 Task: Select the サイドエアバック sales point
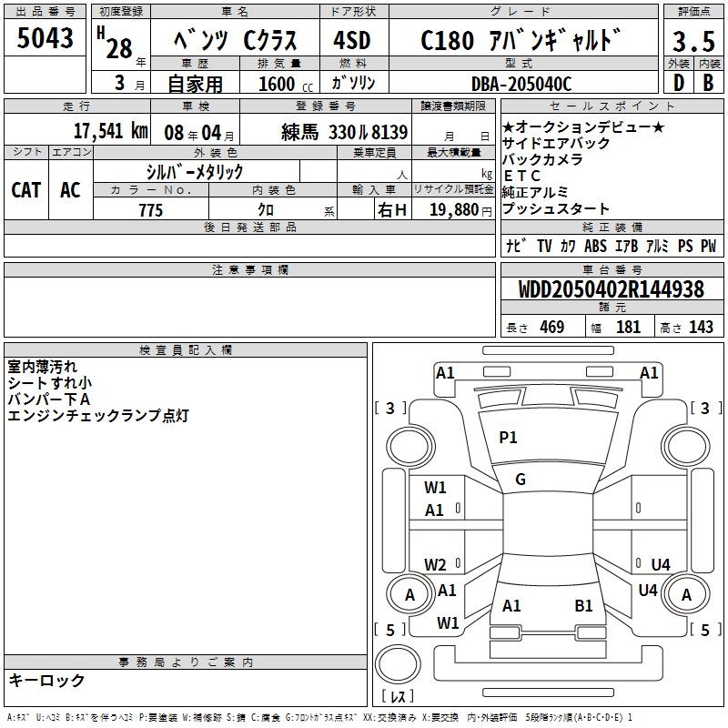pos(556,143)
